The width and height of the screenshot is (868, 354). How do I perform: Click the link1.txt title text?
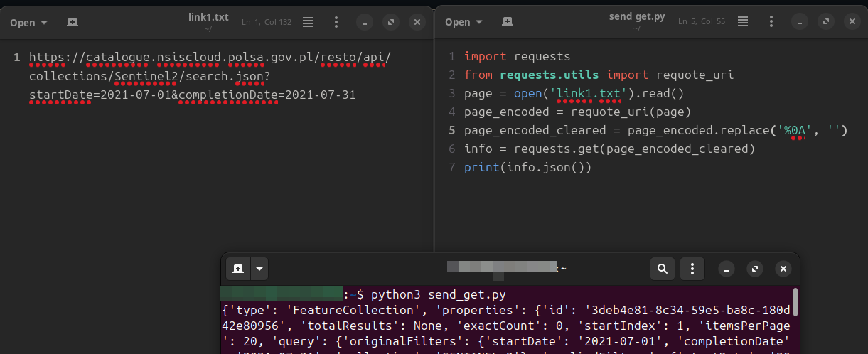click(x=208, y=17)
